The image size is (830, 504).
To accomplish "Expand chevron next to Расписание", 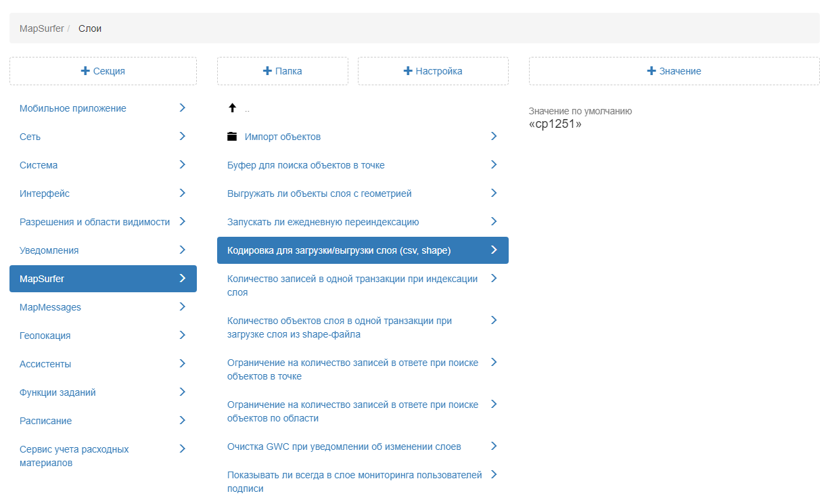I will click(x=182, y=420).
